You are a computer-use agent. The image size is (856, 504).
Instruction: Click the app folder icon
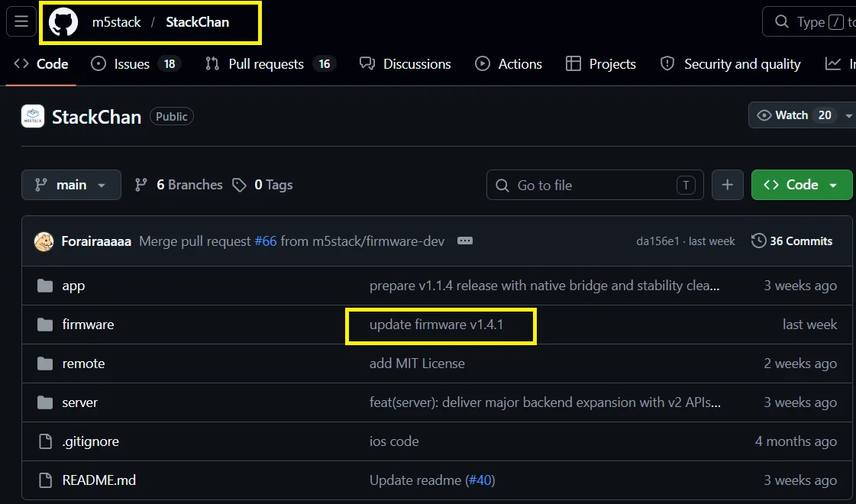(x=45, y=286)
